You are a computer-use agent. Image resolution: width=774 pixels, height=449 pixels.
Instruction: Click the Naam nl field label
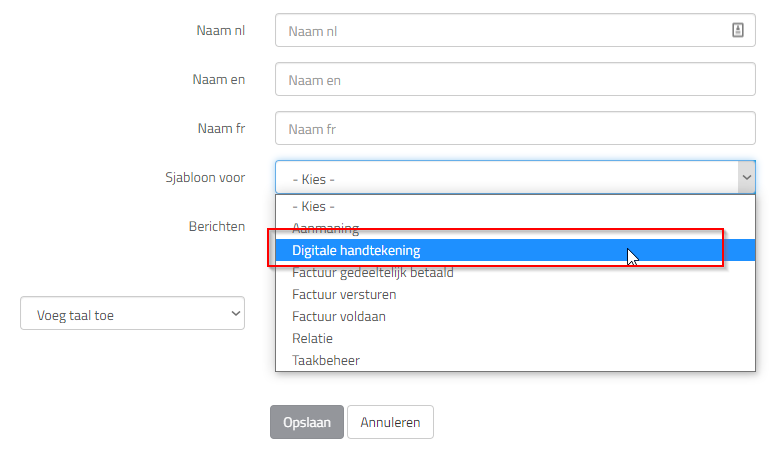click(x=221, y=30)
